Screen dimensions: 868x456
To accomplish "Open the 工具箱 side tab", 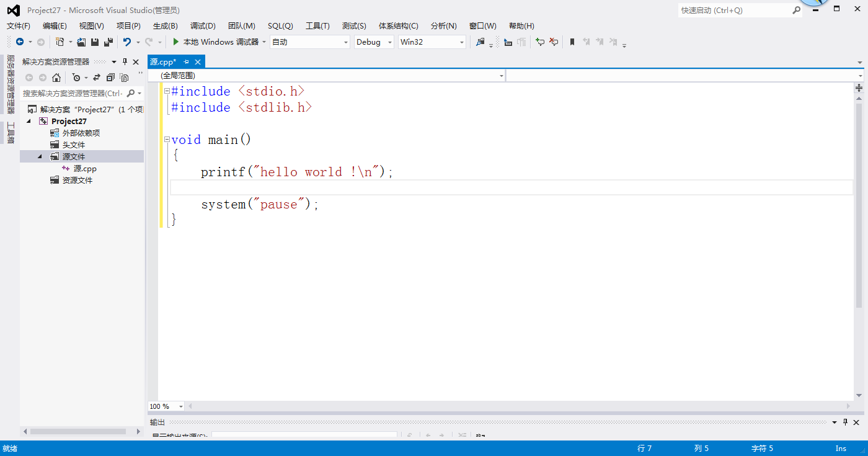I will tap(10, 133).
